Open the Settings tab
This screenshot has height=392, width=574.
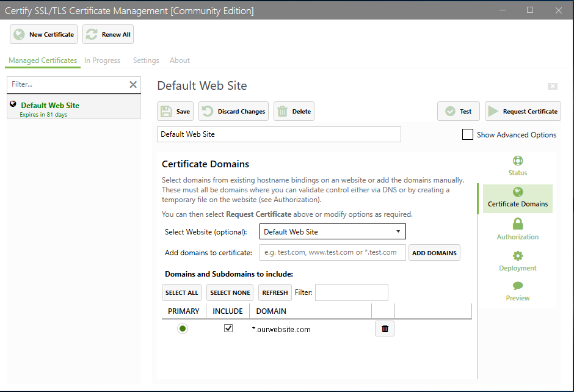146,60
